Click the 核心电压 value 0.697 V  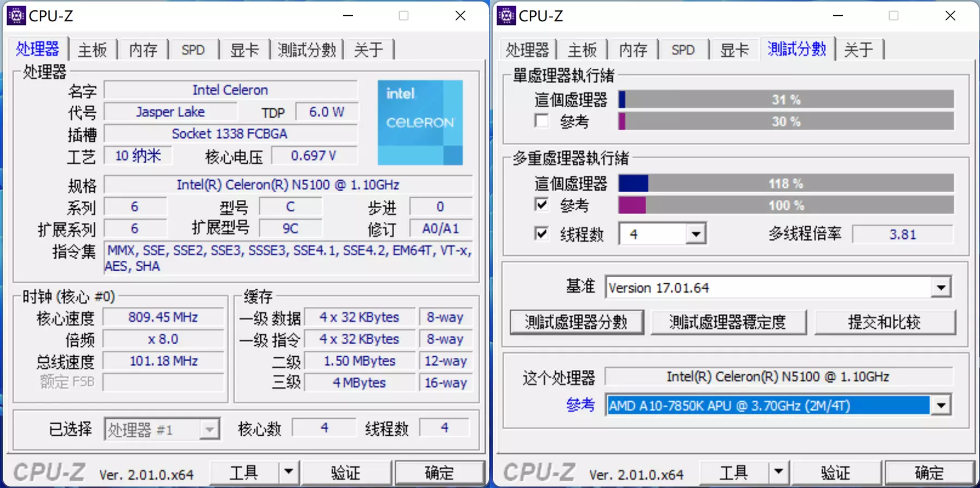coord(314,156)
